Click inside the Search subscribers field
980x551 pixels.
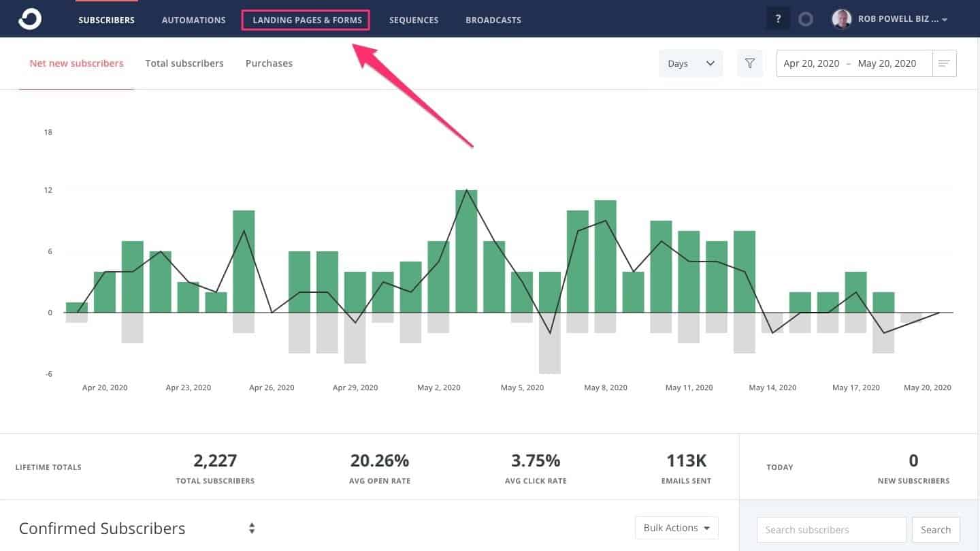point(830,529)
